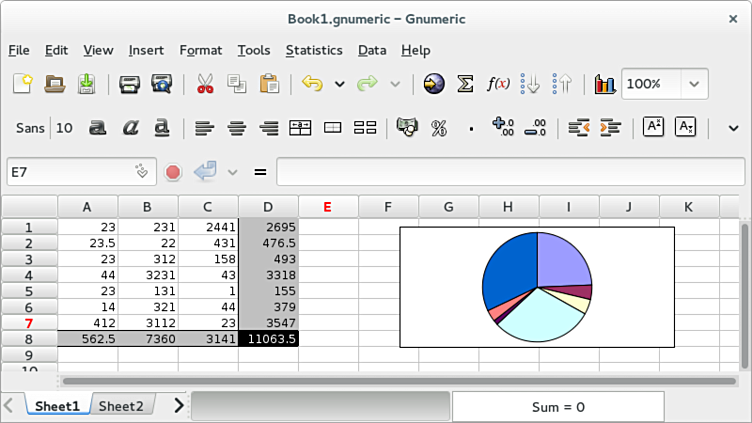Insert a chart using the graph icon
This screenshot has width=752, height=423.
click(x=604, y=84)
